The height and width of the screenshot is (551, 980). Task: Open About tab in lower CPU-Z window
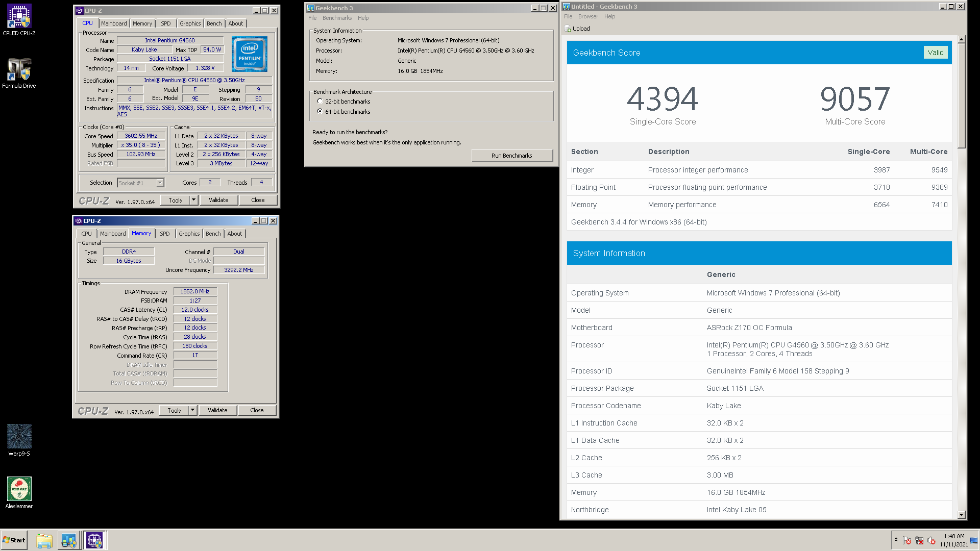tap(235, 234)
